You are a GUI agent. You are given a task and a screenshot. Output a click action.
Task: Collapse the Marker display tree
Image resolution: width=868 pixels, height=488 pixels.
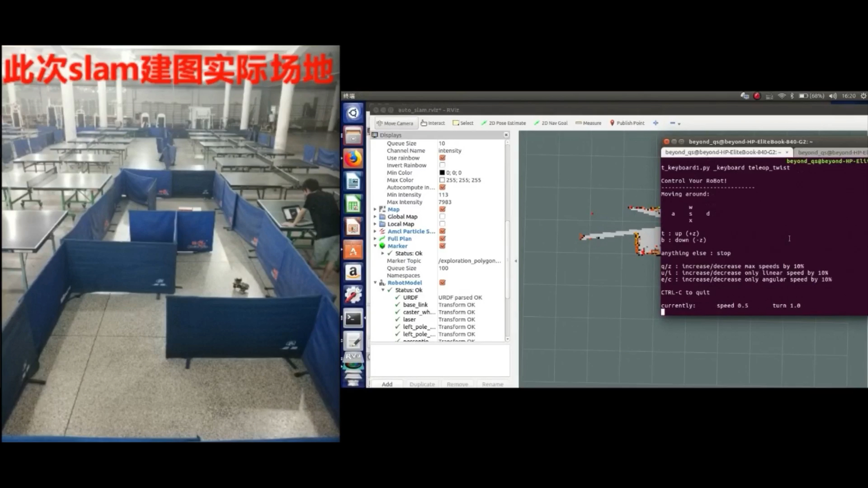pyautogui.click(x=375, y=246)
